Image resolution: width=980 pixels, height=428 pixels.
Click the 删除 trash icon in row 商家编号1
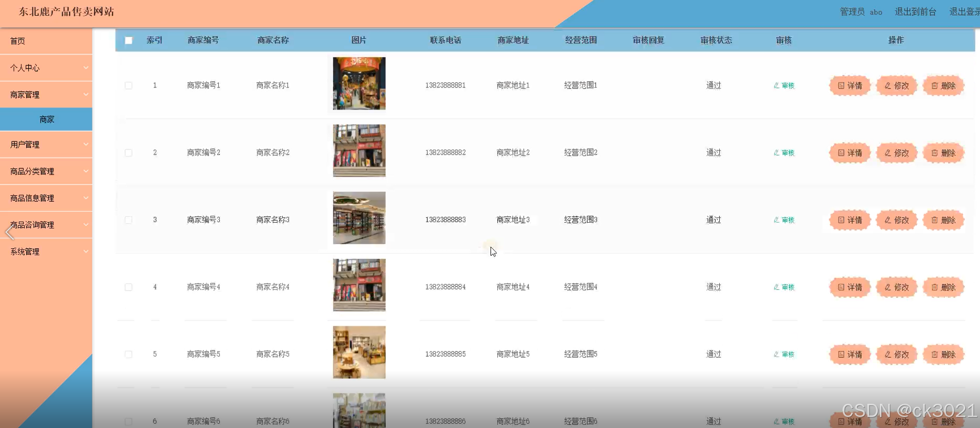tap(934, 85)
